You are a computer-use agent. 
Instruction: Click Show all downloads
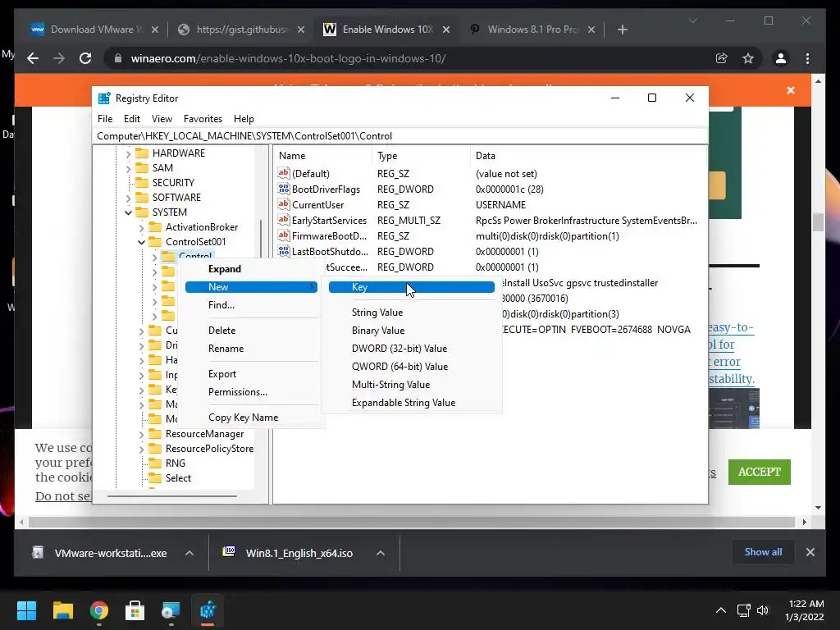click(763, 552)
